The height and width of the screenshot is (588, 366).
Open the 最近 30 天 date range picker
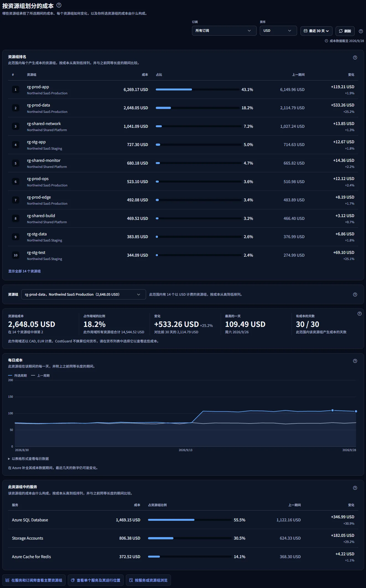pos(316,31)
